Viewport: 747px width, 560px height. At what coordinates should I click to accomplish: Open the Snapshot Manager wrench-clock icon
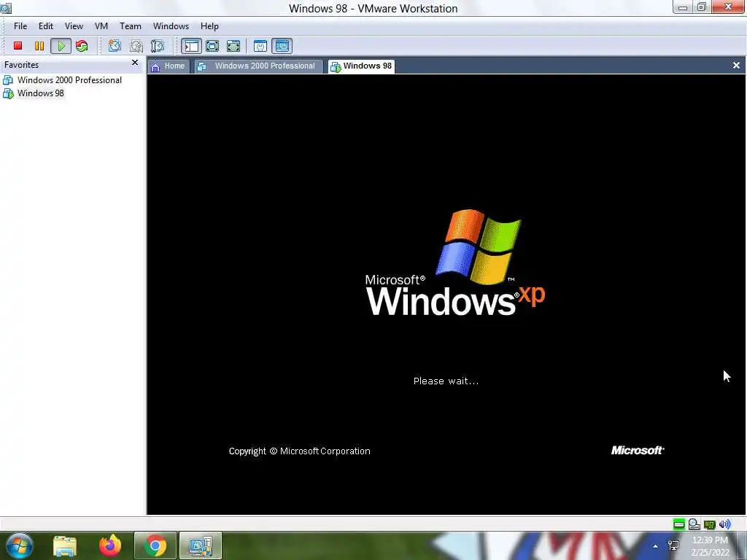point(158,46)
